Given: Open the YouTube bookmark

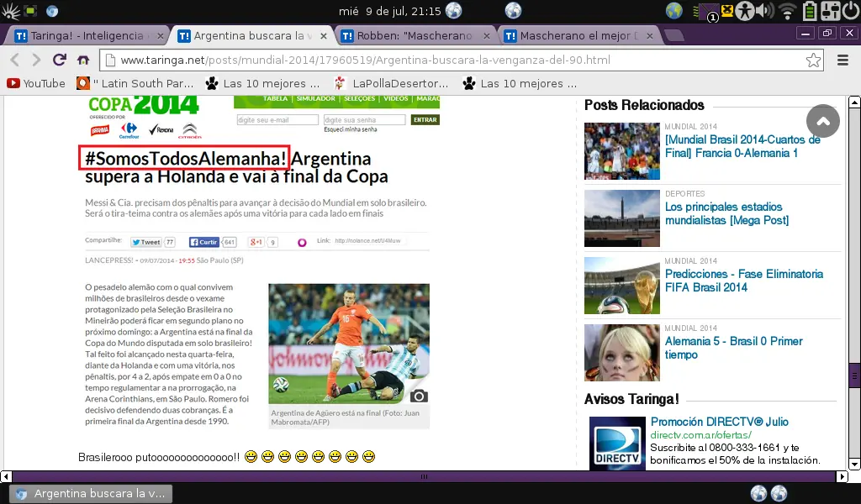Looking at the screenshot, I should click(x=36, y=83).
